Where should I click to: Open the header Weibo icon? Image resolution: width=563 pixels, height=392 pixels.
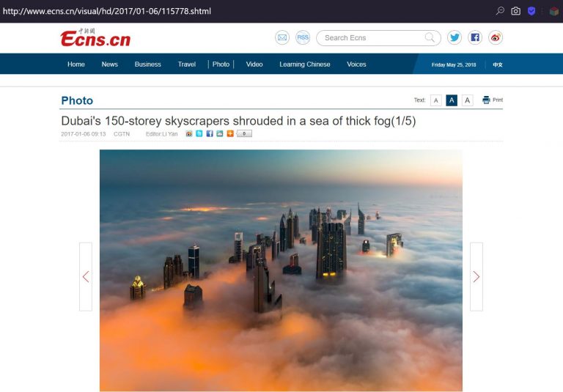coord(496,37)
